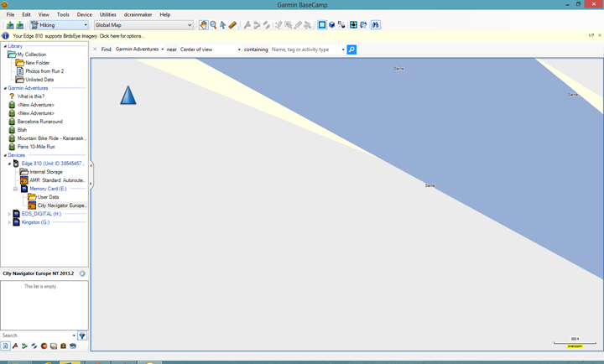The width and height of the screenshot is (604, 364).
Task: Click the What is this? help item
Action: (x=31, y=96)
